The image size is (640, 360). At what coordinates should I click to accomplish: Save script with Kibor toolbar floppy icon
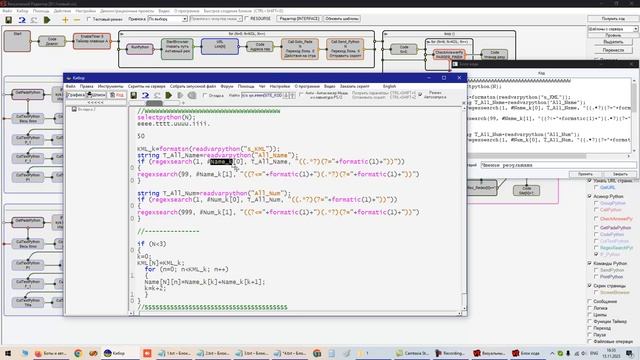tap(133, 95)
